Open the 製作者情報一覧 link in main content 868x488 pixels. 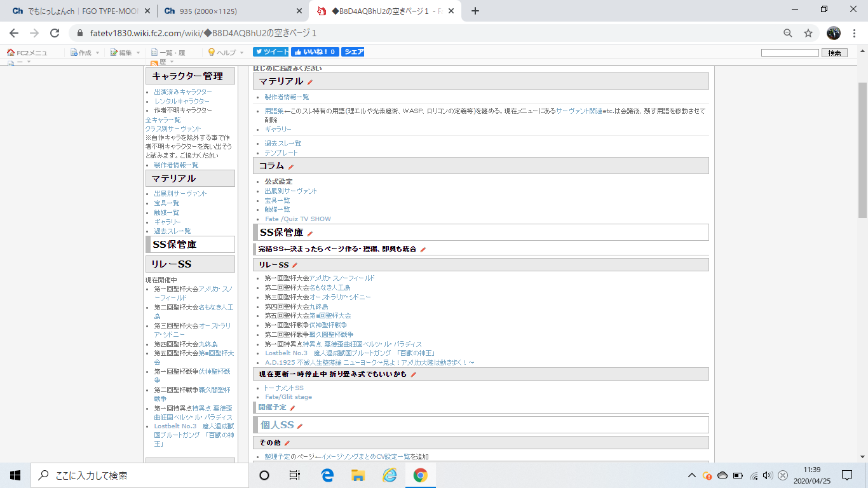tap(287, 97)
